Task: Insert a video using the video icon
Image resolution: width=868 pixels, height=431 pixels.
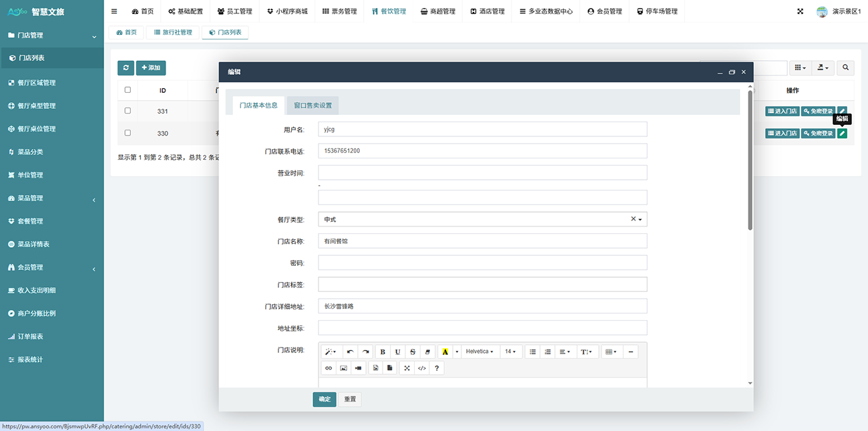Action: coord(359,368)
